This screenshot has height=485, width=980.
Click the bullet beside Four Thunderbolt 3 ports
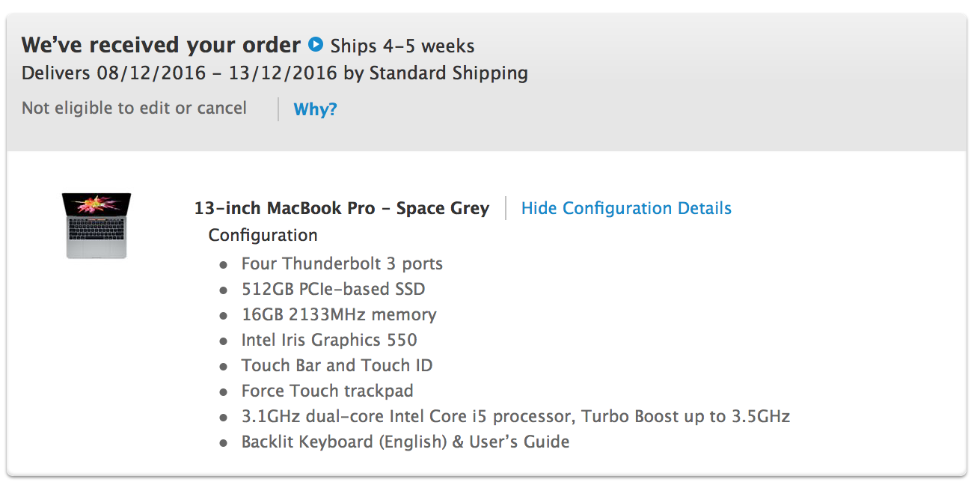point(223,266)
